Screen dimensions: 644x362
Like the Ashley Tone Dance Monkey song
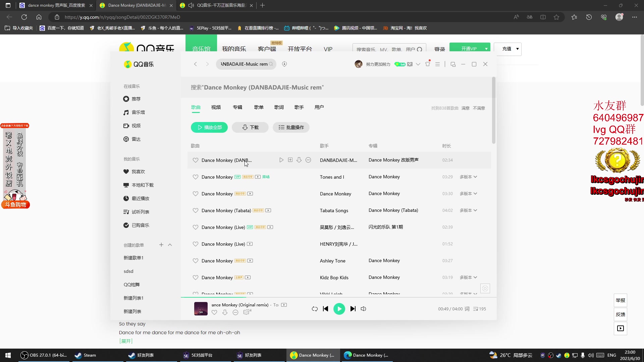point(196,261)
